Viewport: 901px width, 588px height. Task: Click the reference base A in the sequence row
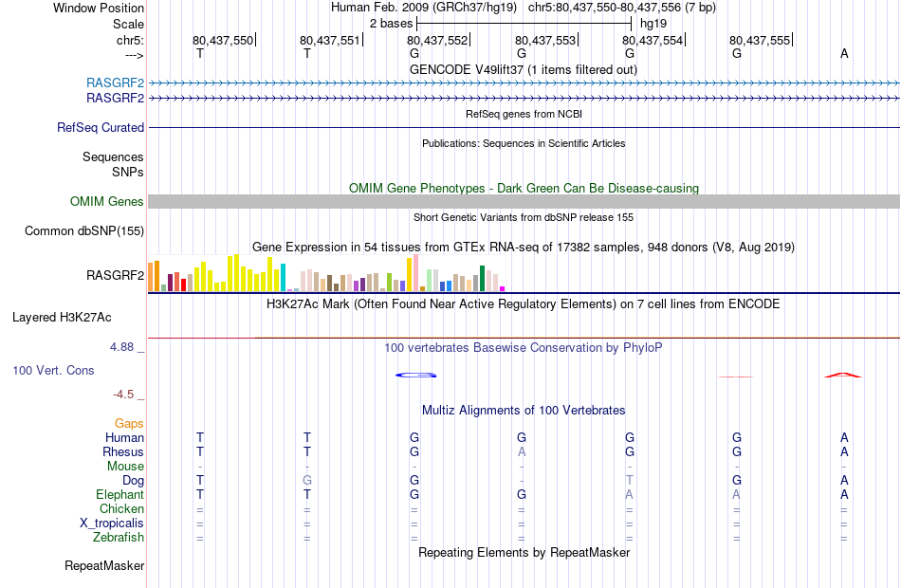click(844, 53)
